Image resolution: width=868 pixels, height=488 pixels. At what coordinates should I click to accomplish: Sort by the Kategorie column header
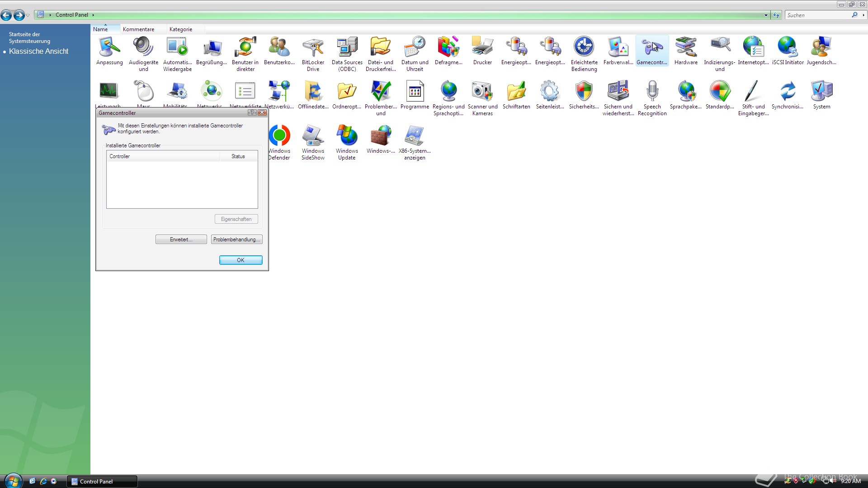181,29
